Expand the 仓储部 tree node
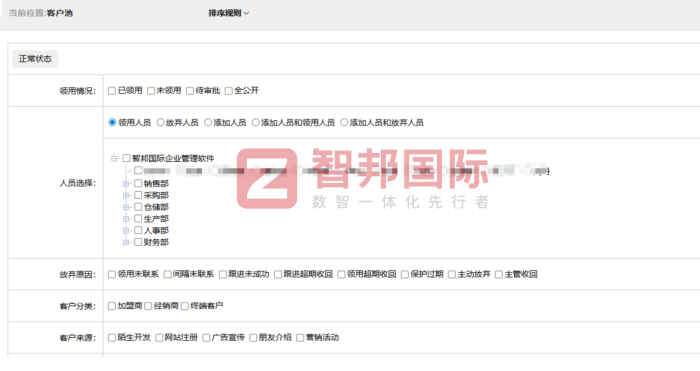Viewport: 700px width, 371px height. click(x=126, y=207)
